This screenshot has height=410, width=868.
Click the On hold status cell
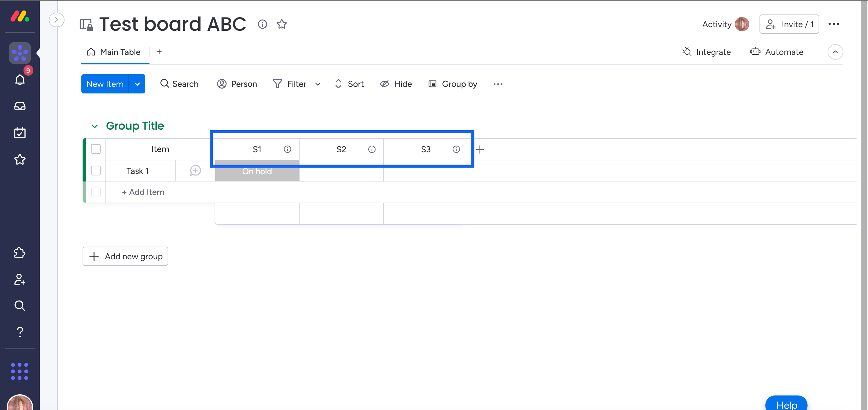click(257, 171)
